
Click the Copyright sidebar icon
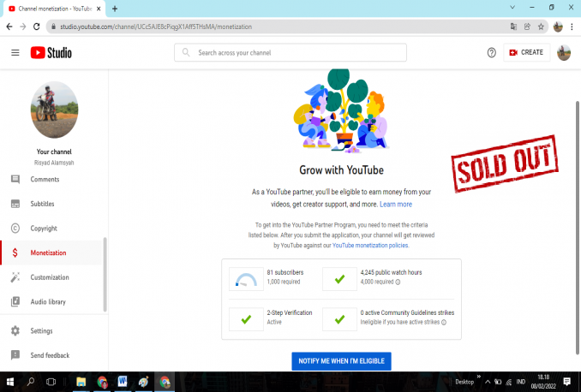[15, 229]
